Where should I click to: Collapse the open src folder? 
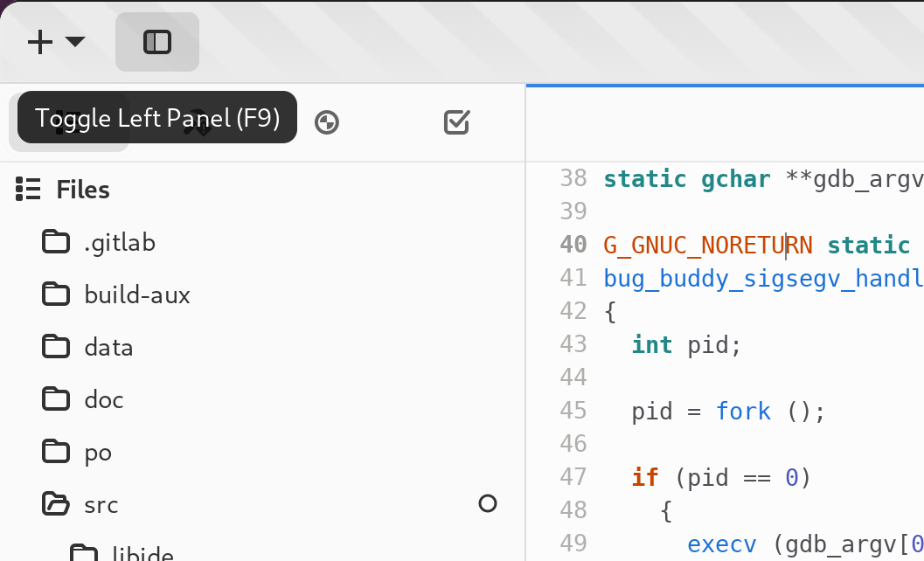56,504
